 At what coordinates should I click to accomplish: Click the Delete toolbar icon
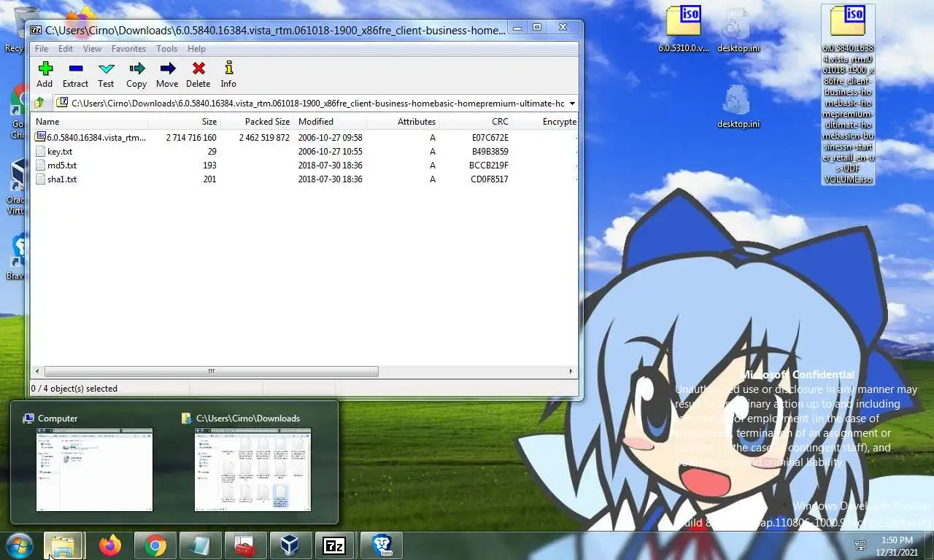pos(198,74)
